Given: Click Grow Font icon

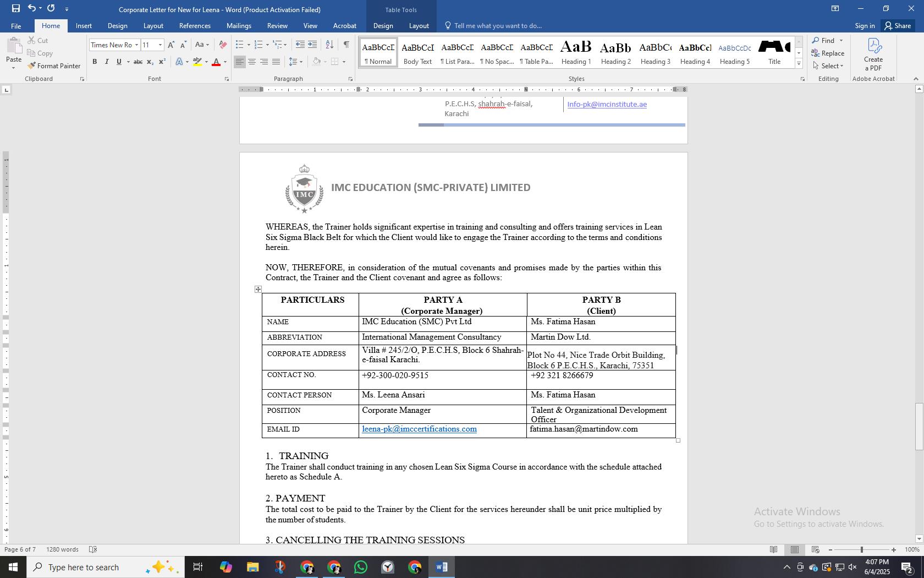Looking at the screenshot, I should (171, 45).
